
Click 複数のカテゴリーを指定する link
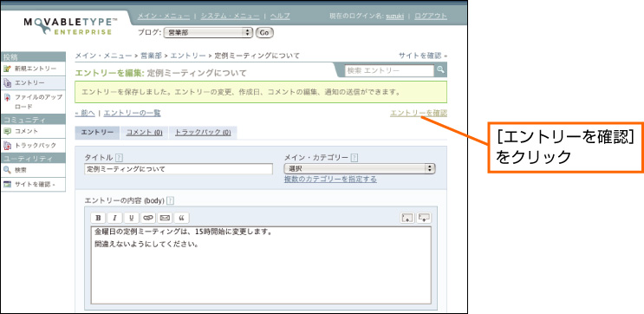[x=330, y=180]
